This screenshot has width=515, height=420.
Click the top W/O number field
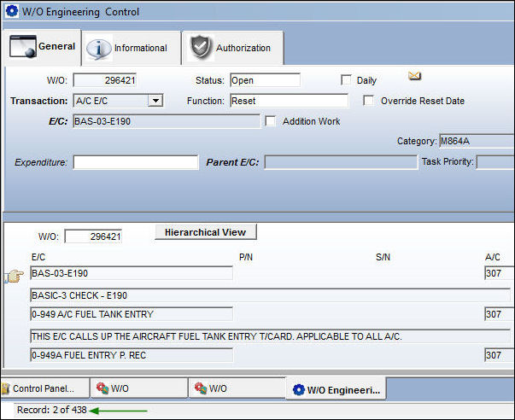coord(104,80)
